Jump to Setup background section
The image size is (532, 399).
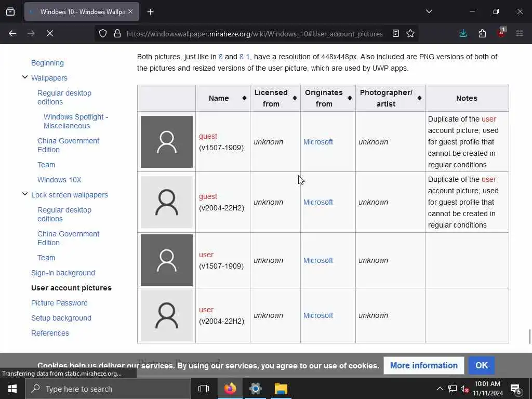pyautogui.click(x=61, y=318)
